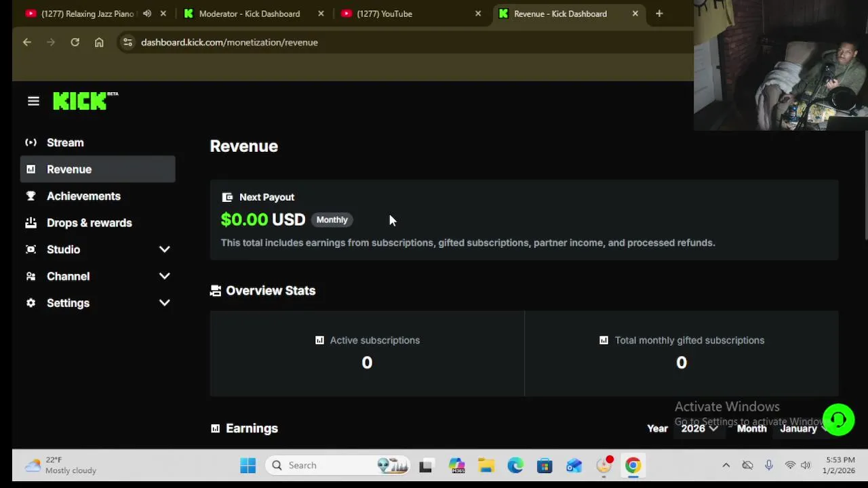The height and width of the screenshot is (488, 868).
Task: Go to Drops & rewards page
Action: tap(89, 223)
